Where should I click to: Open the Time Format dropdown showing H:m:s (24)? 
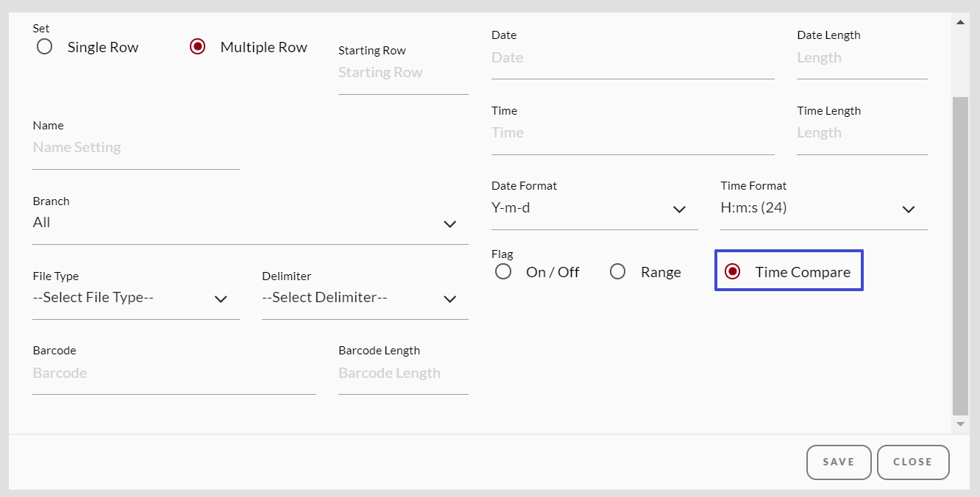click(824, 208)
